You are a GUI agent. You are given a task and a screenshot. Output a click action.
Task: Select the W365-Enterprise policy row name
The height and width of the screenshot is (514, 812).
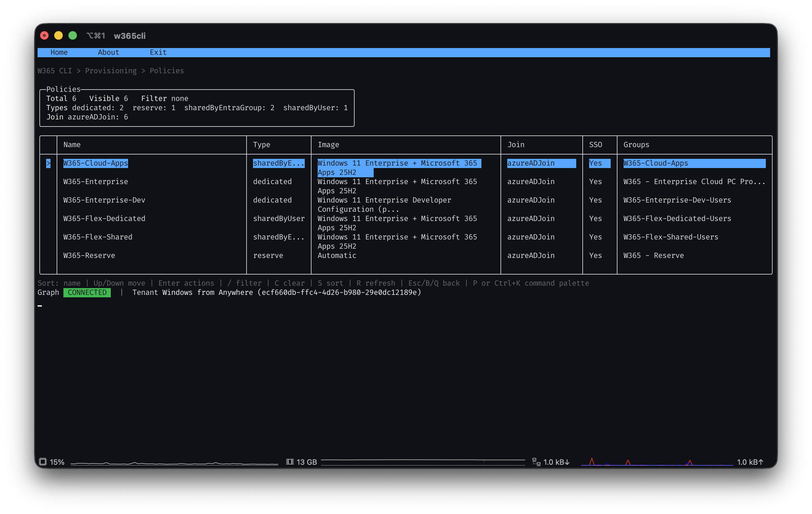pyautogui.click(x=96, y=182)
